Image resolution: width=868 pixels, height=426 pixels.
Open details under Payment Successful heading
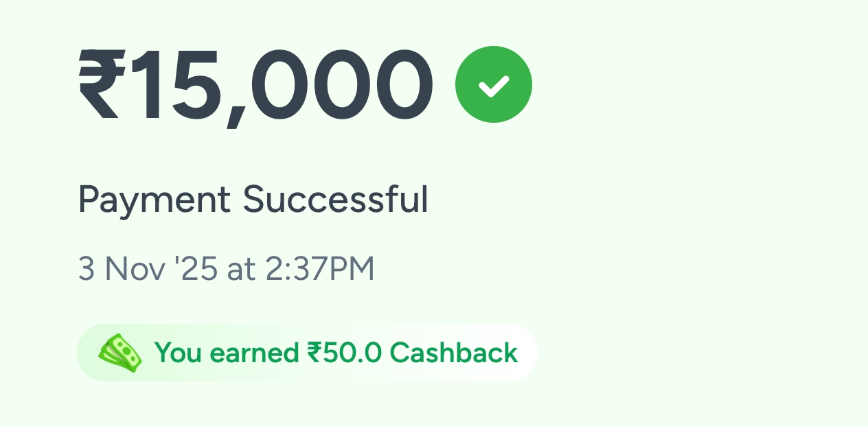[253, 200]
